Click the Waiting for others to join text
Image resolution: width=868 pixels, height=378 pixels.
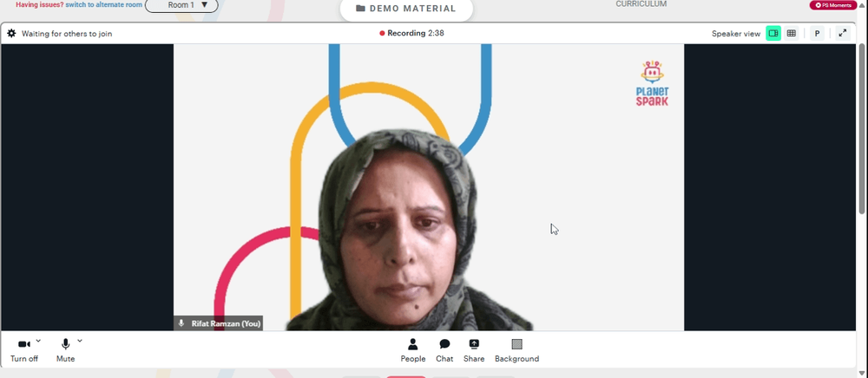point(67,34)
